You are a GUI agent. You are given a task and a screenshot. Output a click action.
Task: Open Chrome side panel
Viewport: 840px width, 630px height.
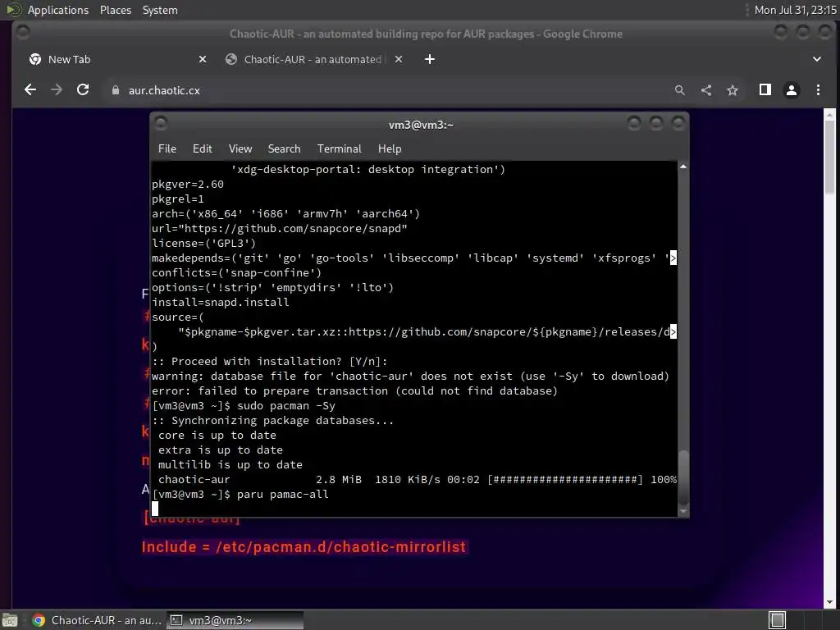pos(765,90)
